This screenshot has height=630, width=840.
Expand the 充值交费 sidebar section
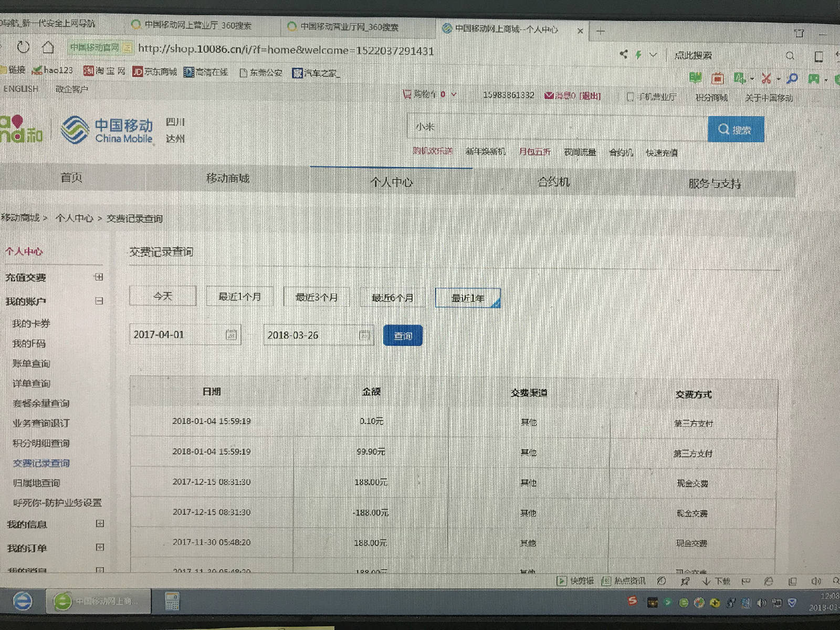(x=99, y=277)
